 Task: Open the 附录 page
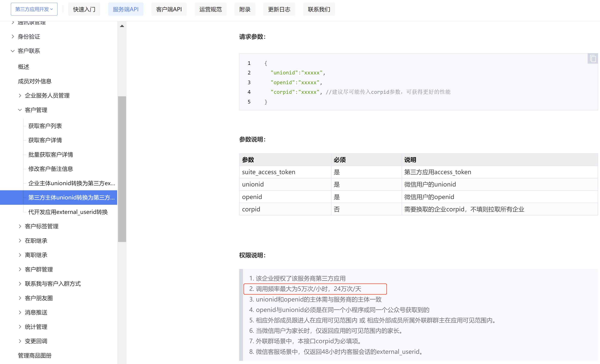[245, 9]
